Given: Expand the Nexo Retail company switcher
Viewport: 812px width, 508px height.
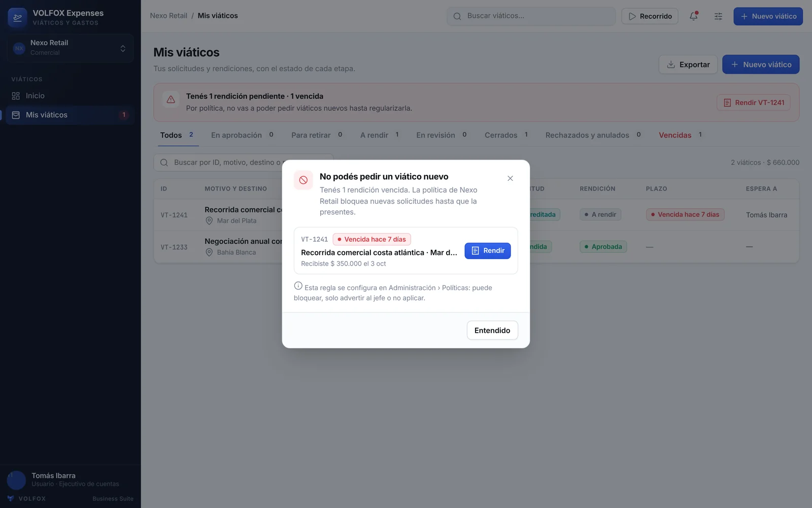Looking at the screenshot, I should click(70, 48).
